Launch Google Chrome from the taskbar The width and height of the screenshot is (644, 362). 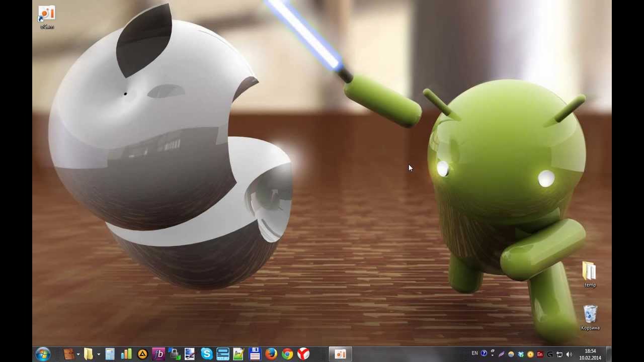point(287,354)
